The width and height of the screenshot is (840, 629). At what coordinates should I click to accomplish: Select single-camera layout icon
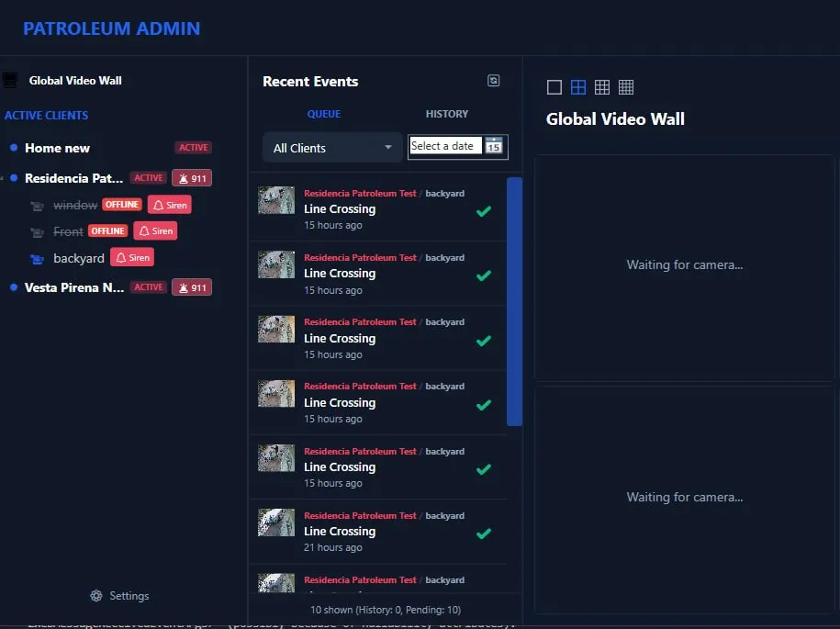pos(554,87)
